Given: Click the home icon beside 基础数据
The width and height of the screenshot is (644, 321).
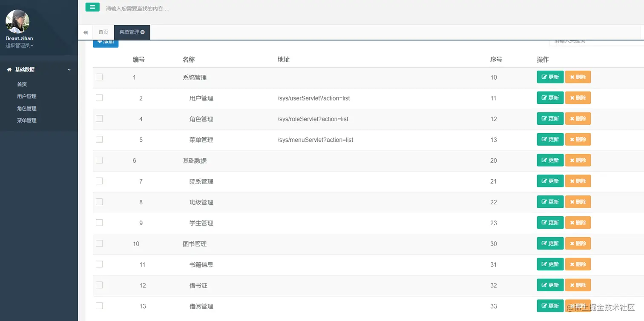Looking at the screenshot, I should (9, 69).
